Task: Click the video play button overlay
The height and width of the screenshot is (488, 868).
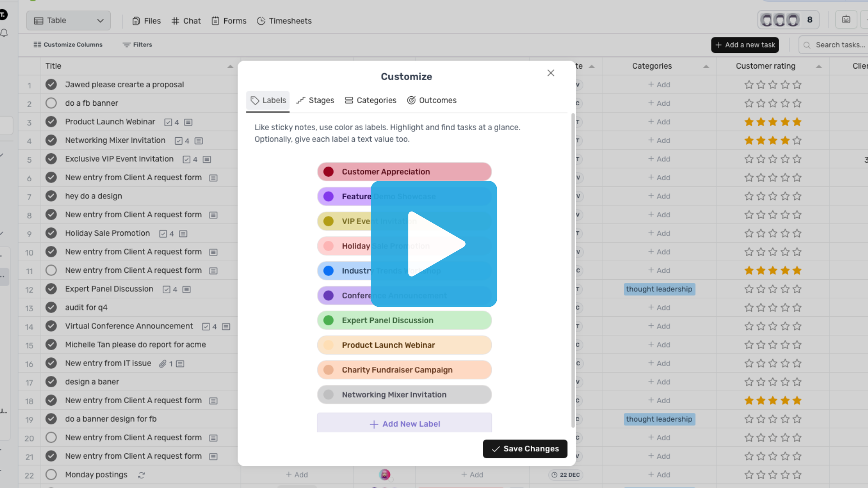Action: (434, 244)
